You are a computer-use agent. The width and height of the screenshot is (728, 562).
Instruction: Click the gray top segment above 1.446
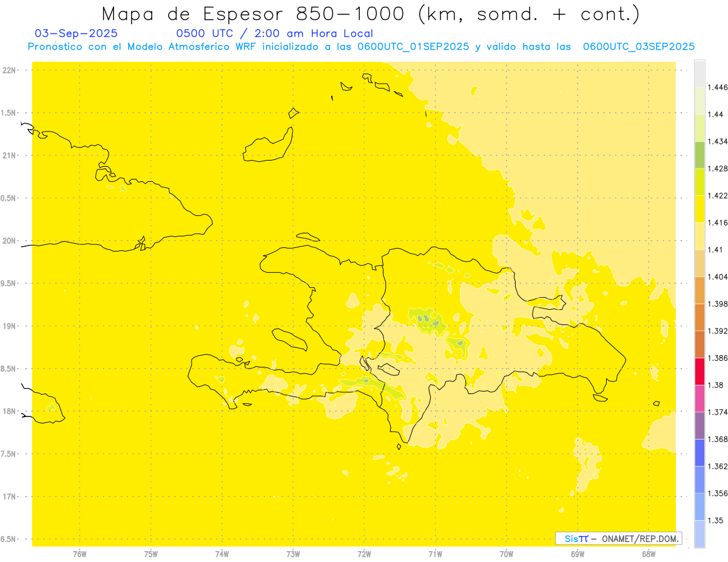[700, 74]
